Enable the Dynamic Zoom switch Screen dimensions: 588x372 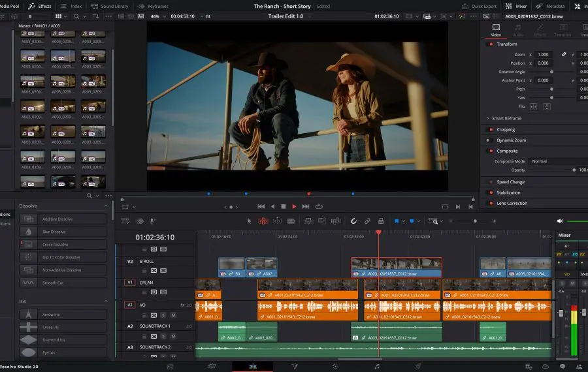pos(489,140)
